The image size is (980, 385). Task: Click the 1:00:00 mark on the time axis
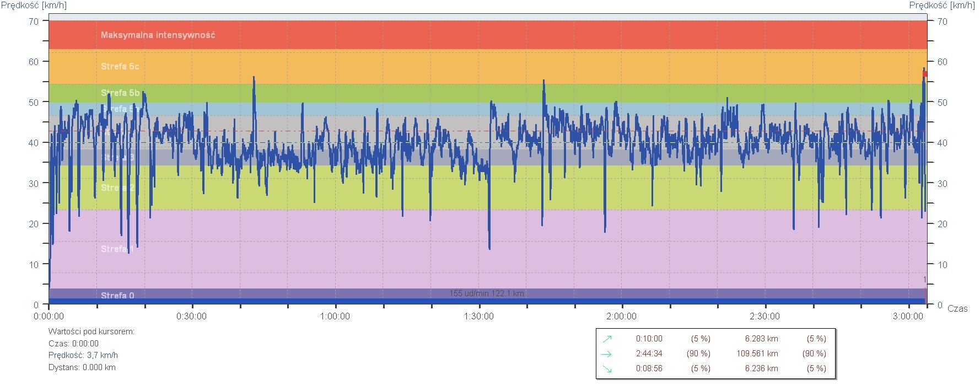[x=335, y=316]
